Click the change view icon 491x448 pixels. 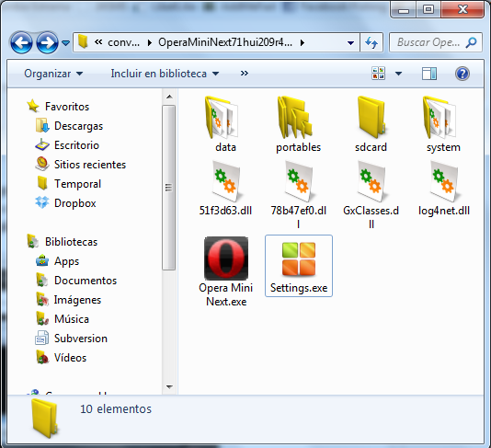coord(378,74)
